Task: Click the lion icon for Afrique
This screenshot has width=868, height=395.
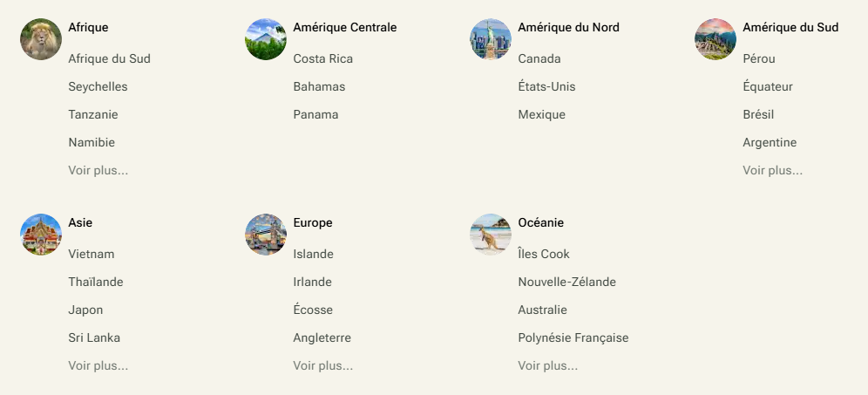Action: 41,39
